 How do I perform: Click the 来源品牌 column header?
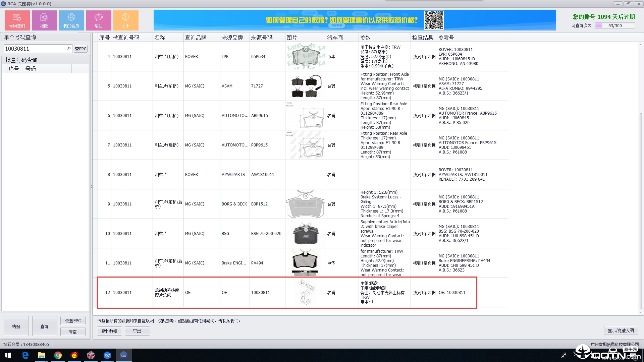point(232,38)
